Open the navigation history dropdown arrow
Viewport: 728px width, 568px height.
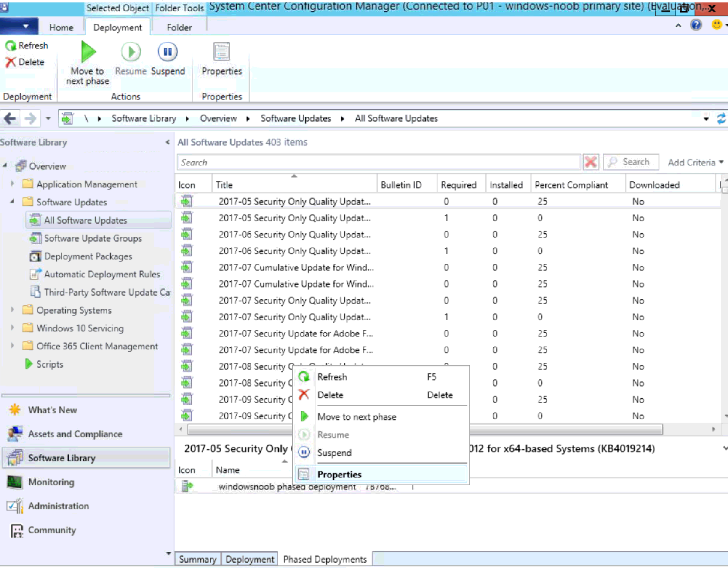48,119
